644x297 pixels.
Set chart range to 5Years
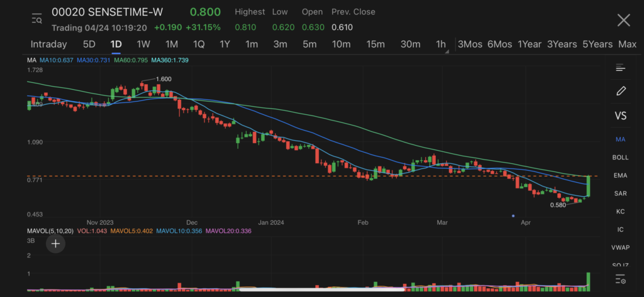tap(597, 44)
